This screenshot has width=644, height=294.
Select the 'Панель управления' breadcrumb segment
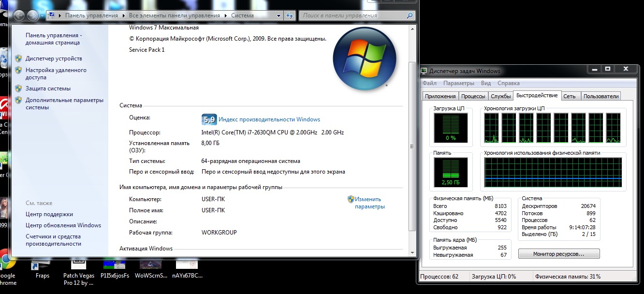click(x=91, y=15)
